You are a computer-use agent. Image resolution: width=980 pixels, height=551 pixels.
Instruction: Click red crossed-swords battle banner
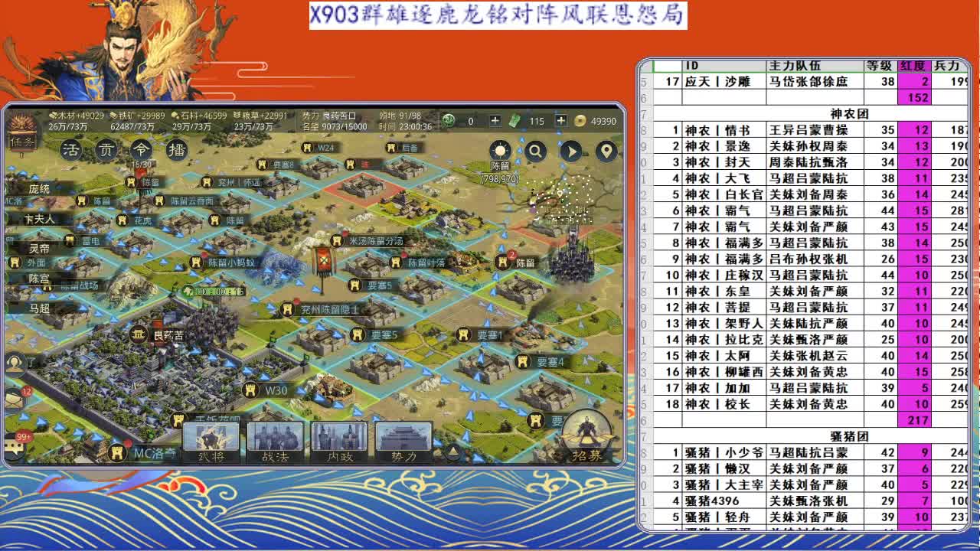tap(325, 262)
